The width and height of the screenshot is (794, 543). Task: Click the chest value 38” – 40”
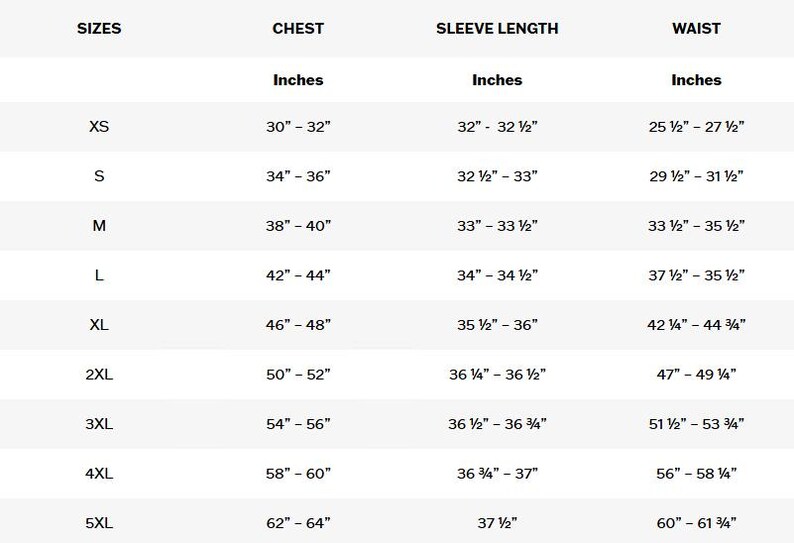tap(298, 225)
